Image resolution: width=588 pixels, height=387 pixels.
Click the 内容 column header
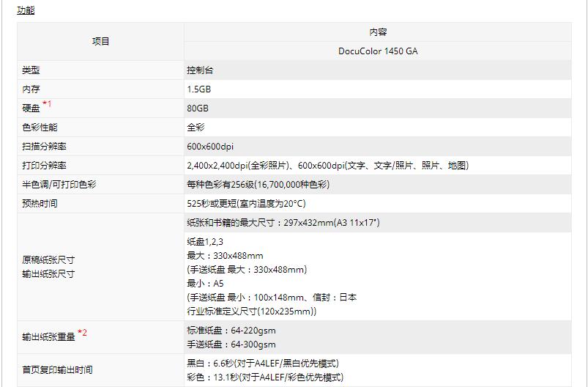tap(378, 32)
